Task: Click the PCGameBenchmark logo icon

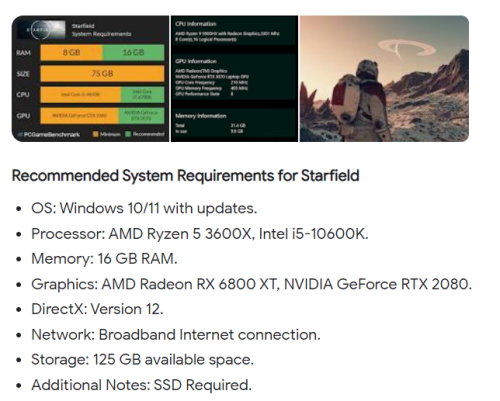Action: (20, 135)
